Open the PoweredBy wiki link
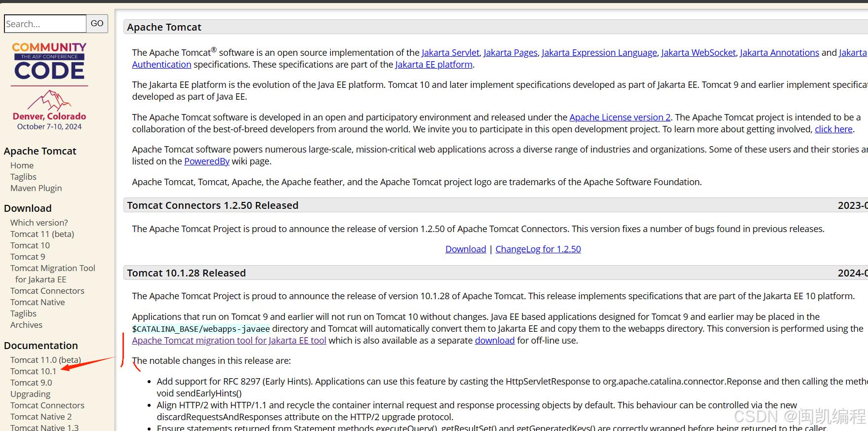This screenshot has height=431, width=868. click(x=207, y=161)
